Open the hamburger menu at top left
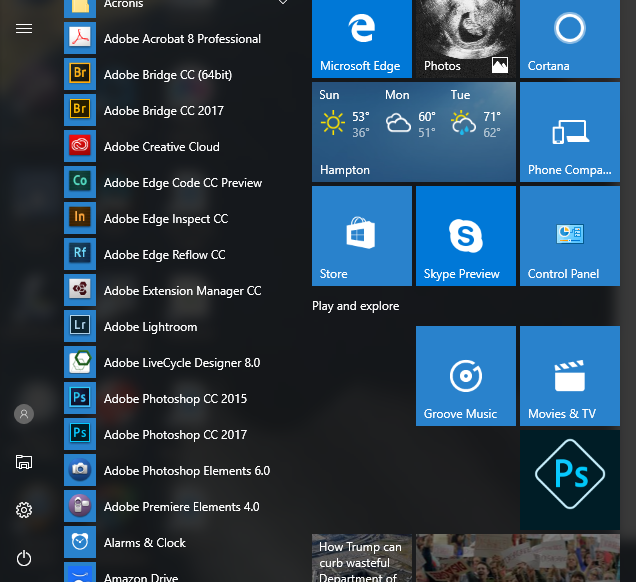The image size is (636, 582). 24,29
